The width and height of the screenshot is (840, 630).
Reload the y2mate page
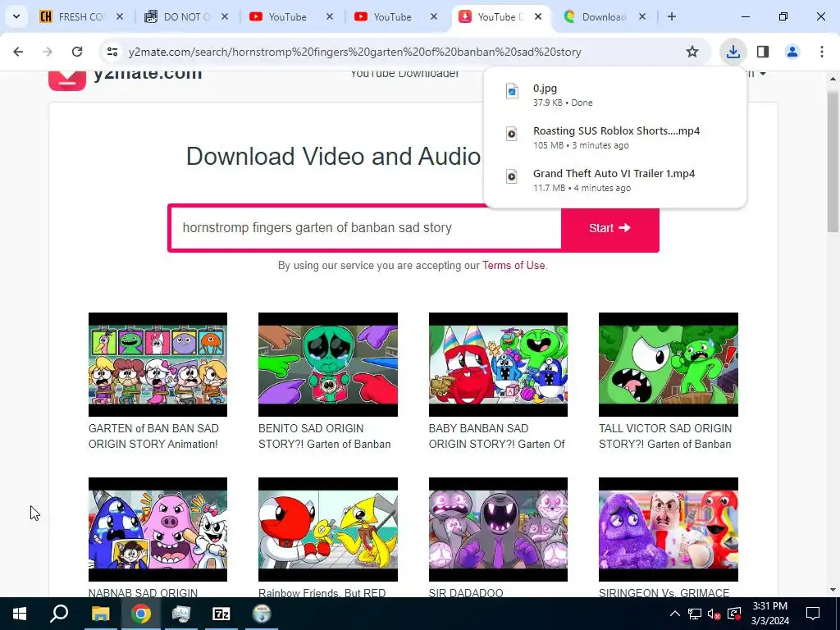pyautogui.click(x=77, y=52)
